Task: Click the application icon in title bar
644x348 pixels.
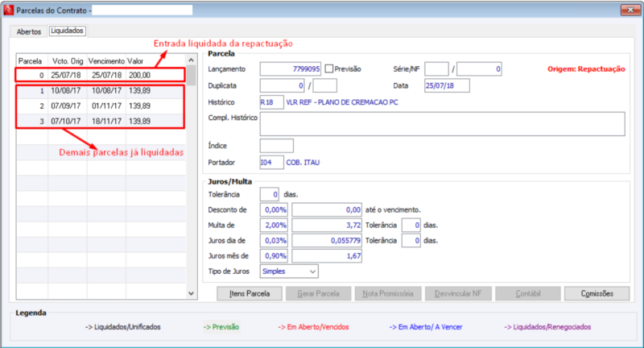Action: coord(8,10)
